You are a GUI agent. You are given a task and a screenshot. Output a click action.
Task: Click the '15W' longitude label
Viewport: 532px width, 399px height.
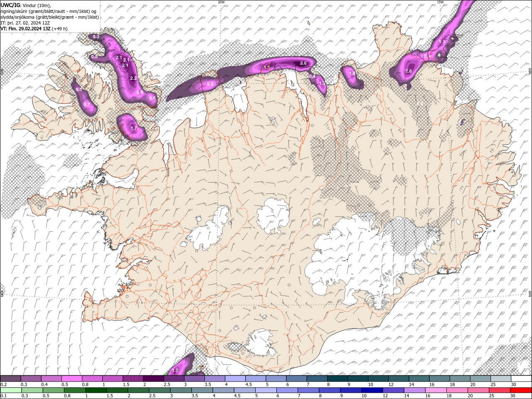pos(440,2)
